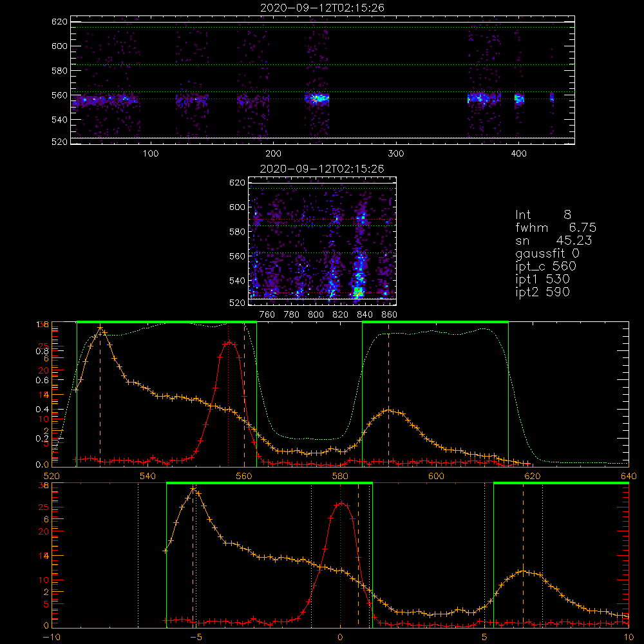Click the red peak in the bottom plot
The image size is (644, 644).
tap(341, 503)
